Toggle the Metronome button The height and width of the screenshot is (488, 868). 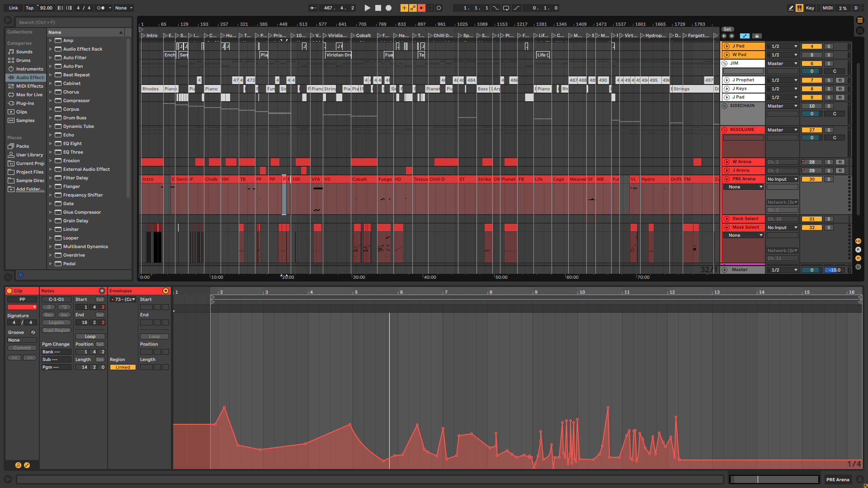[100, 8]
